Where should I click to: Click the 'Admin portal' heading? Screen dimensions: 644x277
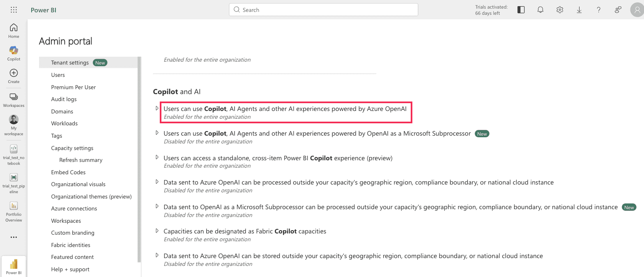pyautogui.click(x=66, y=41)
